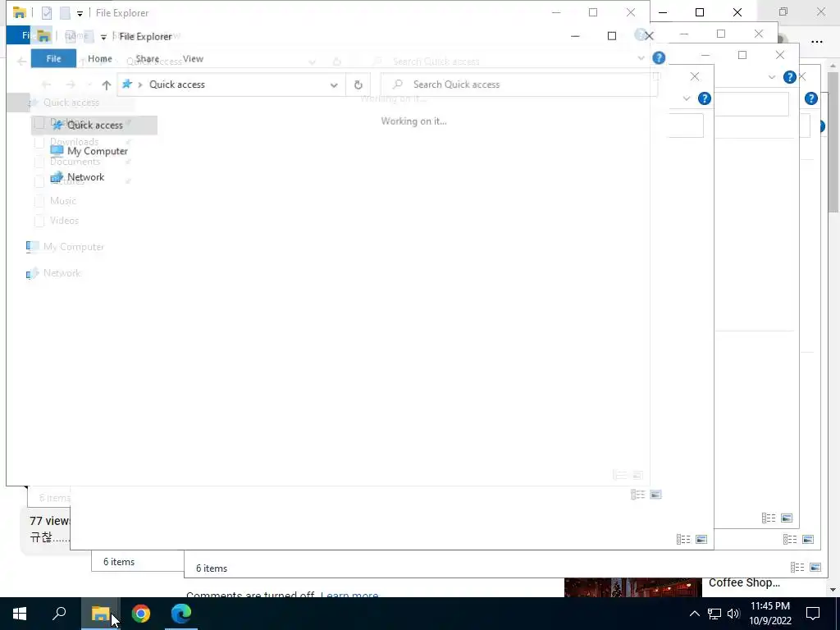Tick the Documents checkbox in faded window

point(39,162)
